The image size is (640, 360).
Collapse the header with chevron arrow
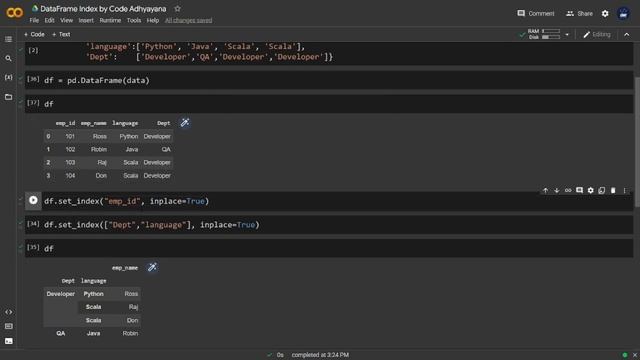coord(627,35)
